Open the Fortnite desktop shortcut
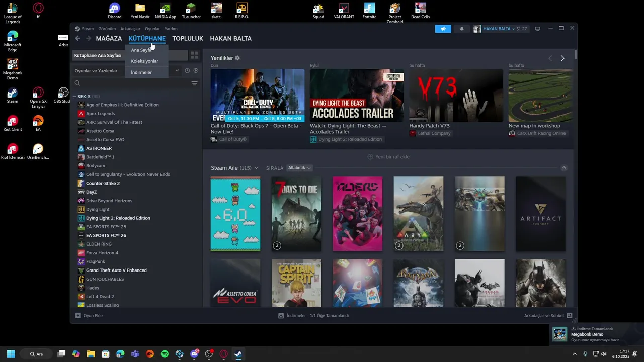 coord(369,11)
